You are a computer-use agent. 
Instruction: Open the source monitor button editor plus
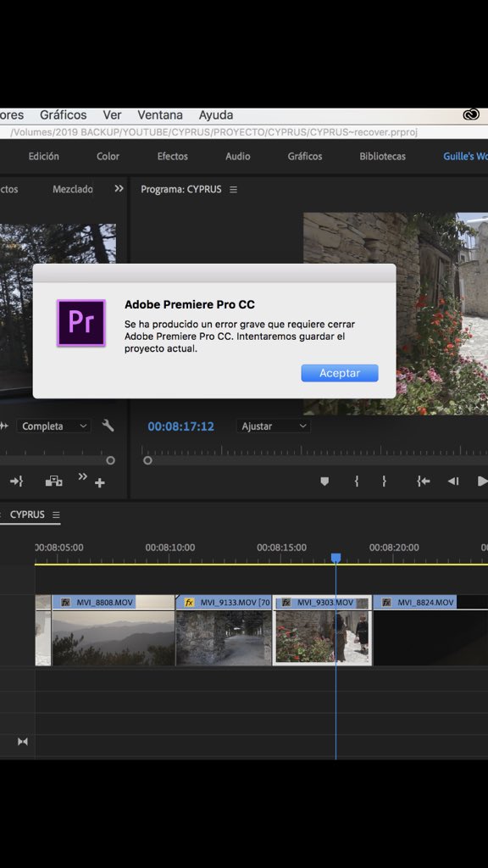point(100,483)
